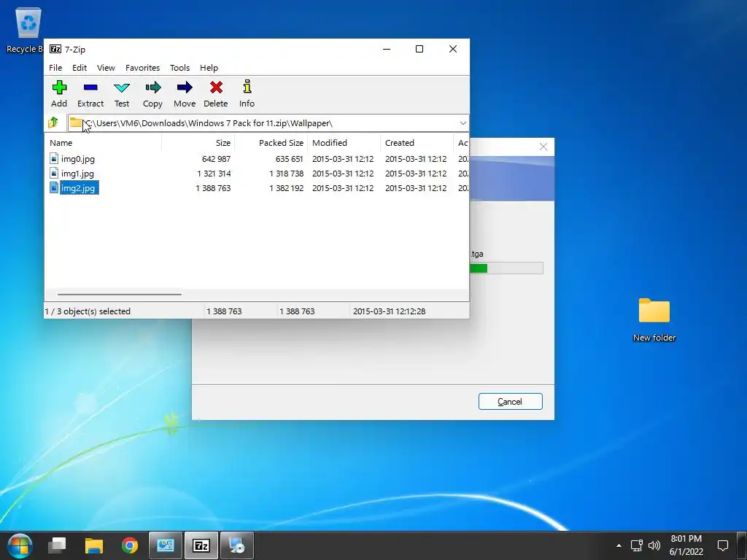Open the File menu
Image resolution: width=747 pixels, height=560 pixels.
point(55,68)
